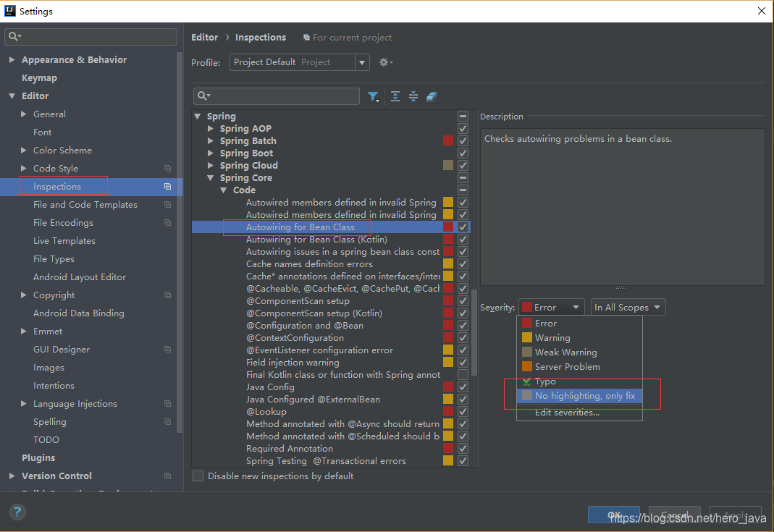
Task: Open Plugins settings page
Action: click(x=38, y=458)
